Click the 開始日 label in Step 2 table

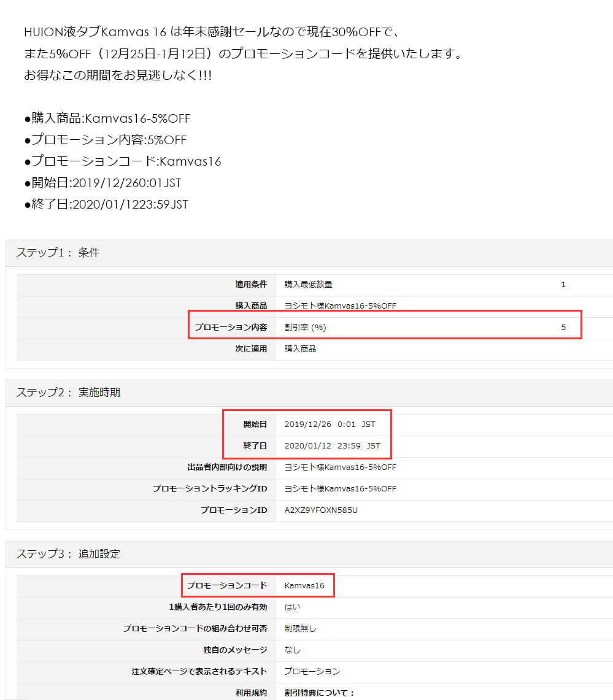pos(255,424)
